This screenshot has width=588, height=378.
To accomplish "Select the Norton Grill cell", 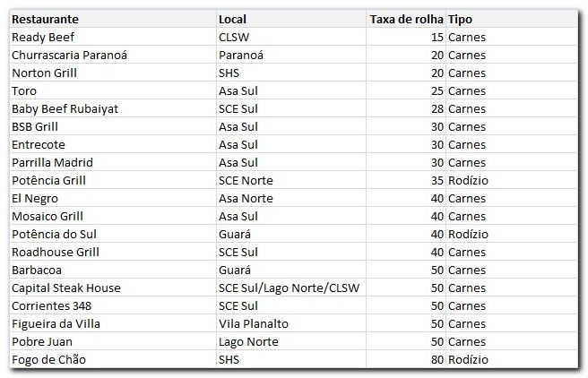I will [x=45, y=73].
